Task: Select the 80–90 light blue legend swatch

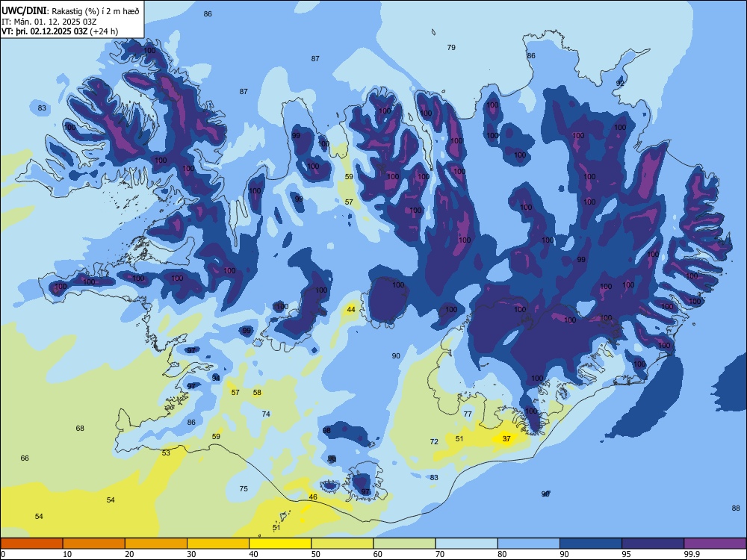Action: click(529, 544)
